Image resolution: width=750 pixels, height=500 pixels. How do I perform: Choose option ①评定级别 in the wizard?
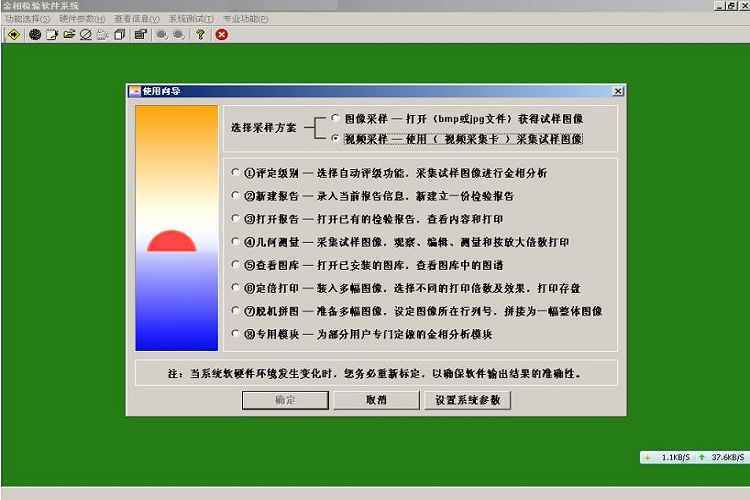235,172
